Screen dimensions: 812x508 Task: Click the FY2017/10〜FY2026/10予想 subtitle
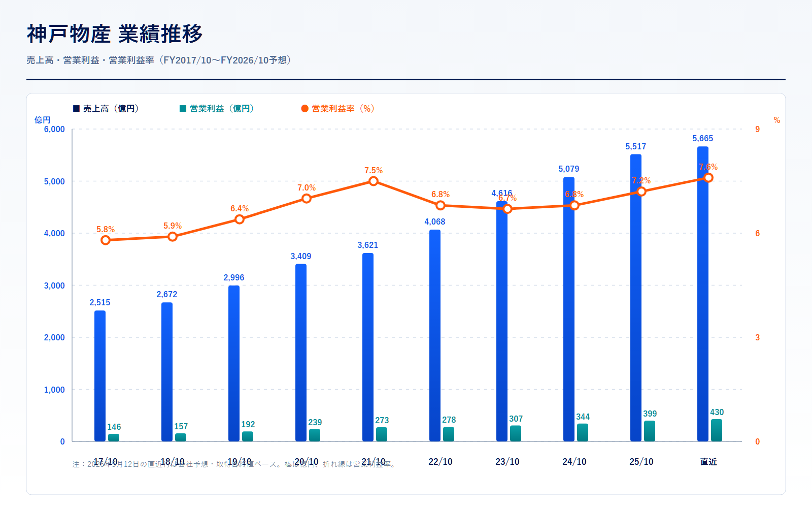tap(226, 60)
